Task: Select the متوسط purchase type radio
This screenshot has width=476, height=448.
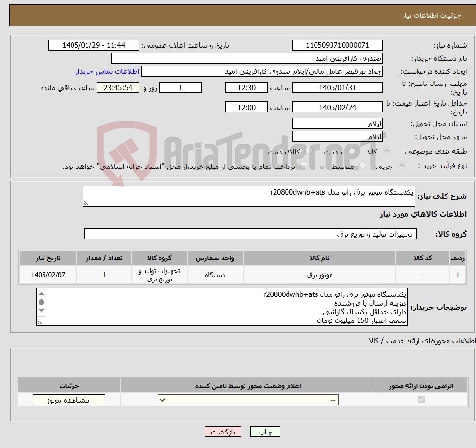Action: tap(363, 165)
